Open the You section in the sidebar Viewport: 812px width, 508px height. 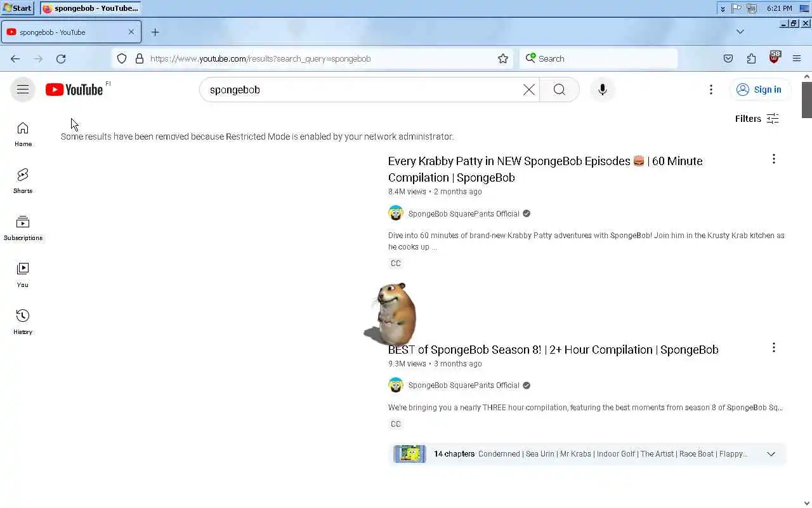pyautogui.click(x=23, y=275)
